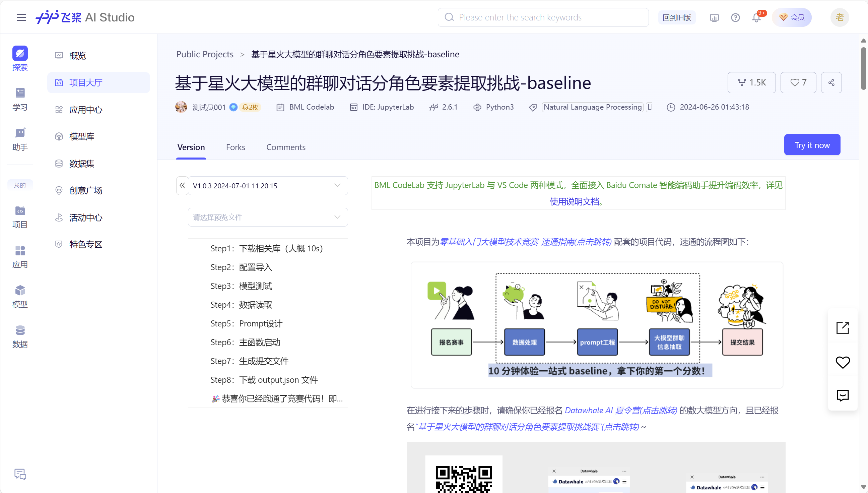Open the help question mark icon

point(735,18)
